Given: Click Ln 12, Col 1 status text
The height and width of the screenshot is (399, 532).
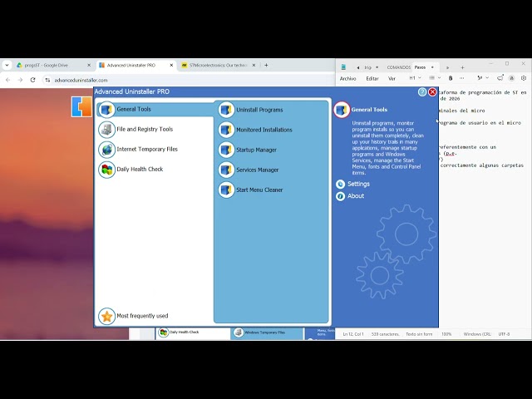Looking at the screenshot, I should tap(352, 334).
